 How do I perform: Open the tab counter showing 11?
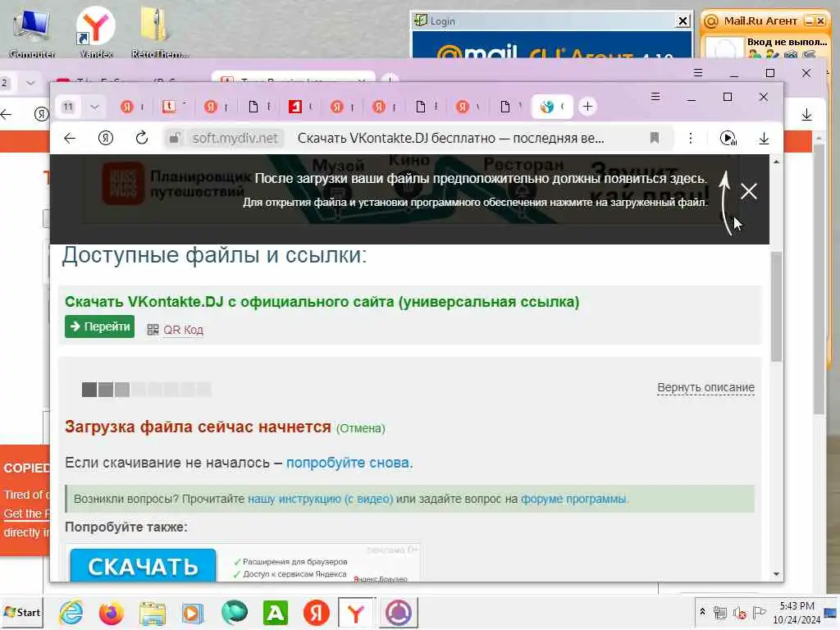(x=68, y=107)
